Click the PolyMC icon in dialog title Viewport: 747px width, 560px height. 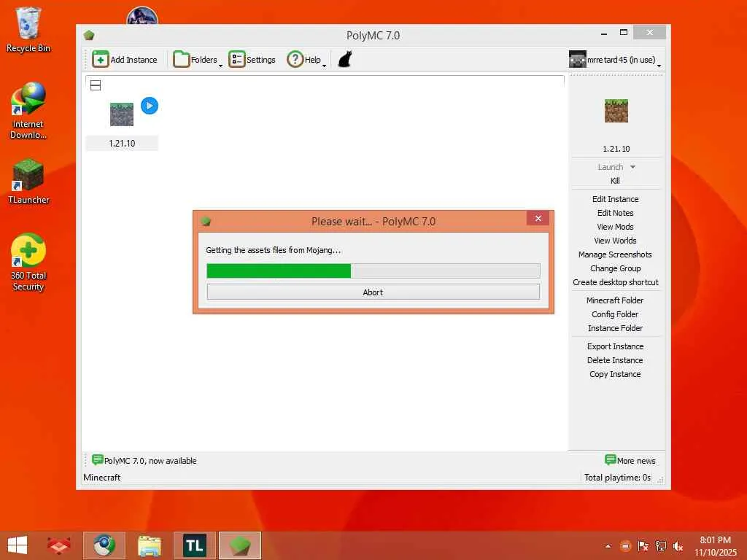pos(206,222)
